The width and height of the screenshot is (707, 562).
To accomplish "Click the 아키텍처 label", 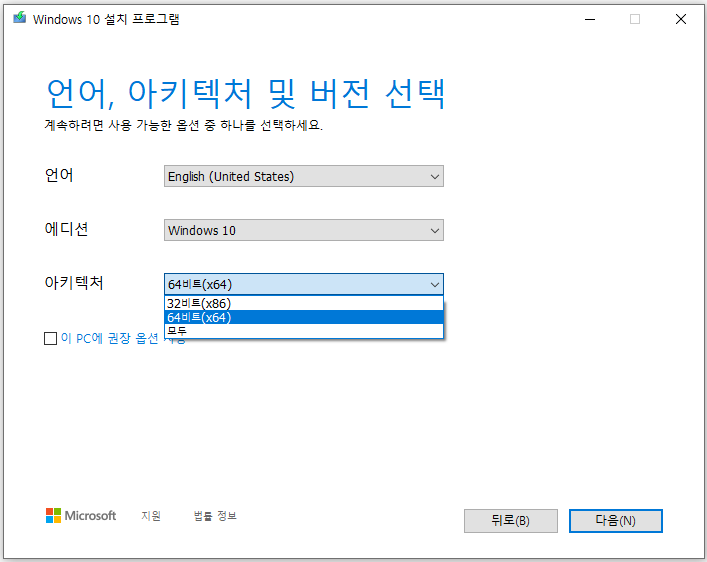I will pos(74,283).
